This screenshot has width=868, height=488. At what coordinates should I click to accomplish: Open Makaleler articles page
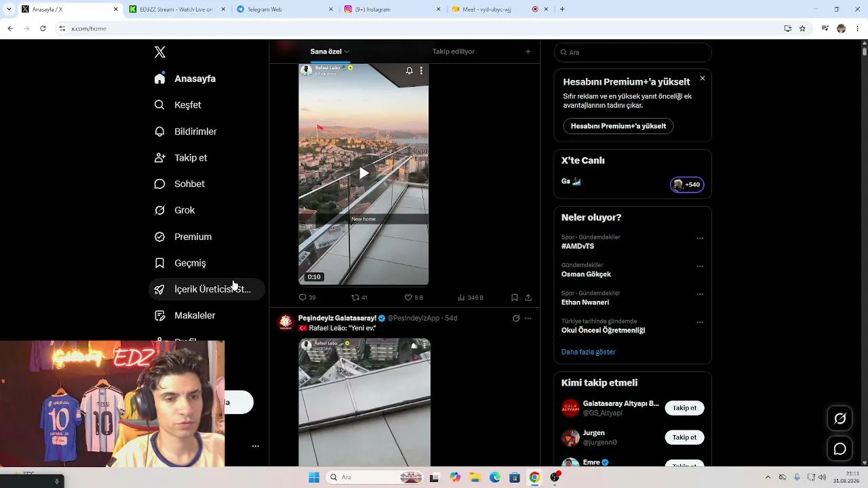coord(185,316)
